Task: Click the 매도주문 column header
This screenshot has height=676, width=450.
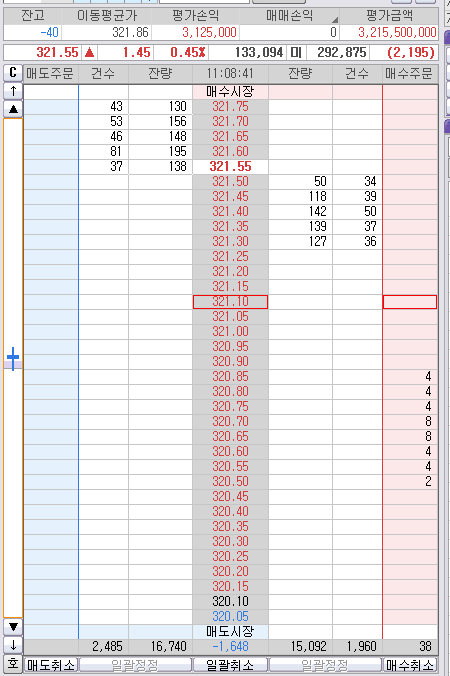Action: 51,74
